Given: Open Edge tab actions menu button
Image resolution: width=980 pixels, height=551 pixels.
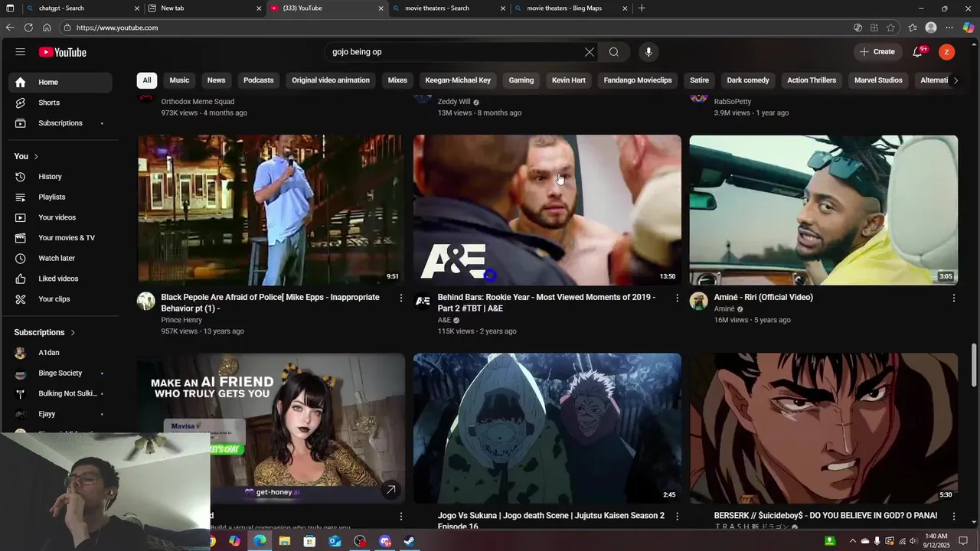Looking at the screenshot, I should [x=10, y=8].
